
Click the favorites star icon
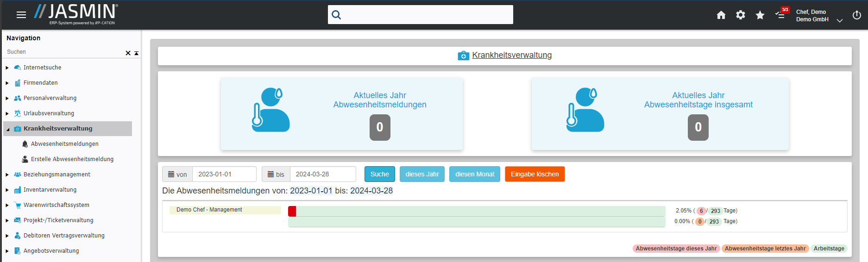click(x=760, y=15)
